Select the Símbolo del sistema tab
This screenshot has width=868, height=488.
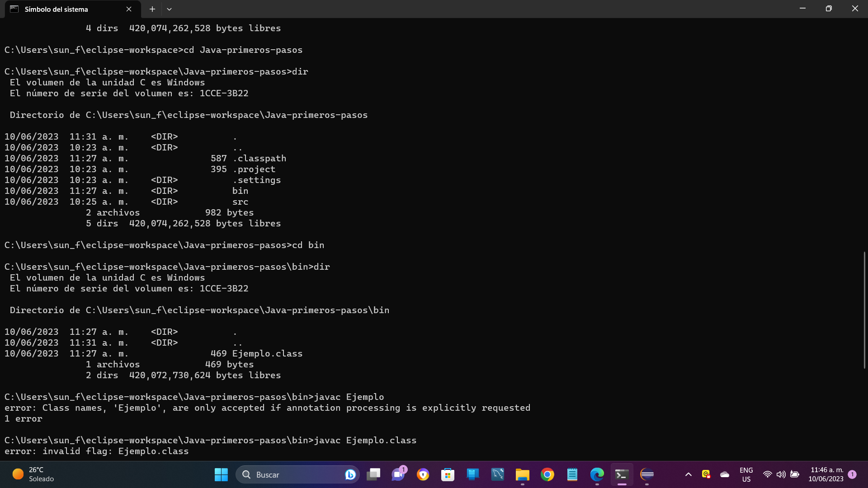(x=72, y=9)
